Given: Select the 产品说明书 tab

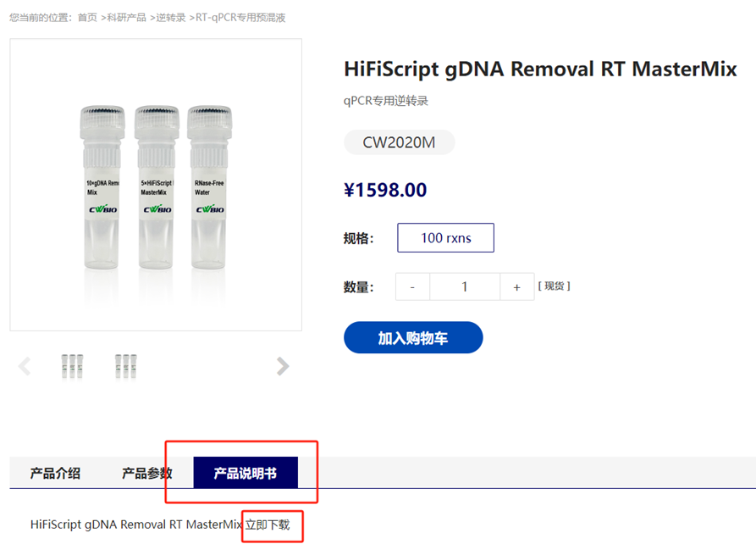Looking at the screenshot, I should pyautogui.click(x=245, y=473).
